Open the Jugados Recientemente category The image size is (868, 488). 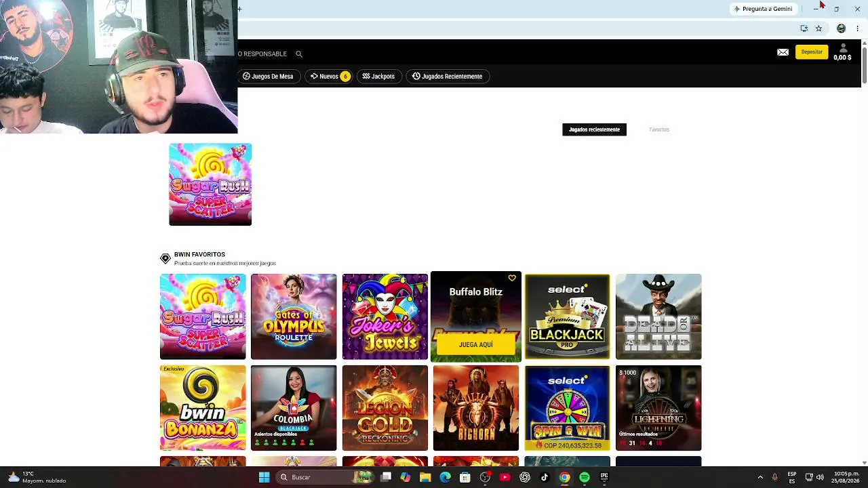tap(447, 77)
